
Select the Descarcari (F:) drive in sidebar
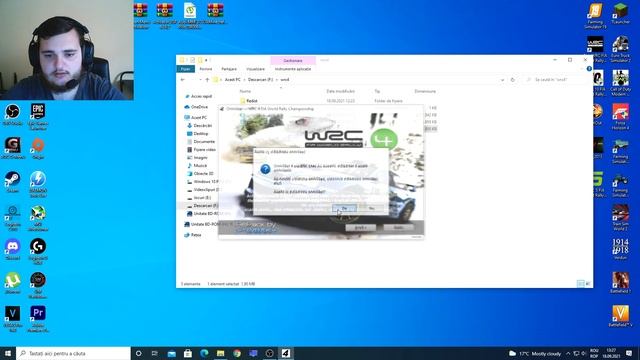202,206
